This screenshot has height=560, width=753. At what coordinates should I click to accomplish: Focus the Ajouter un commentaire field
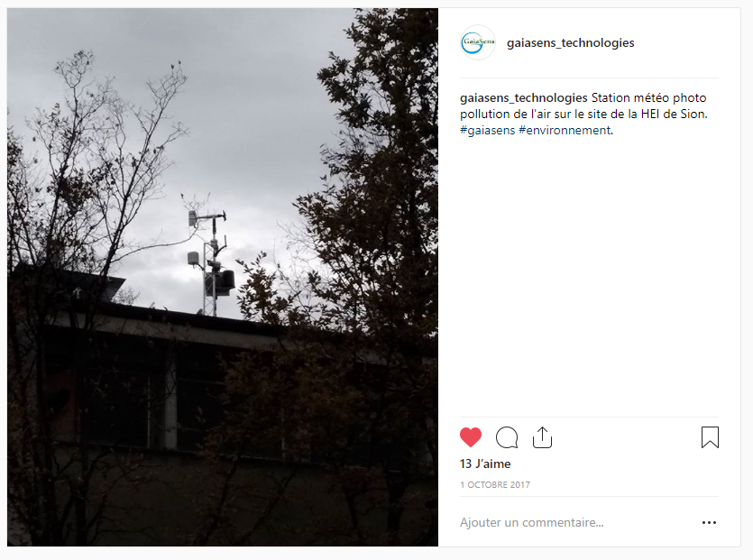point(576,522)
